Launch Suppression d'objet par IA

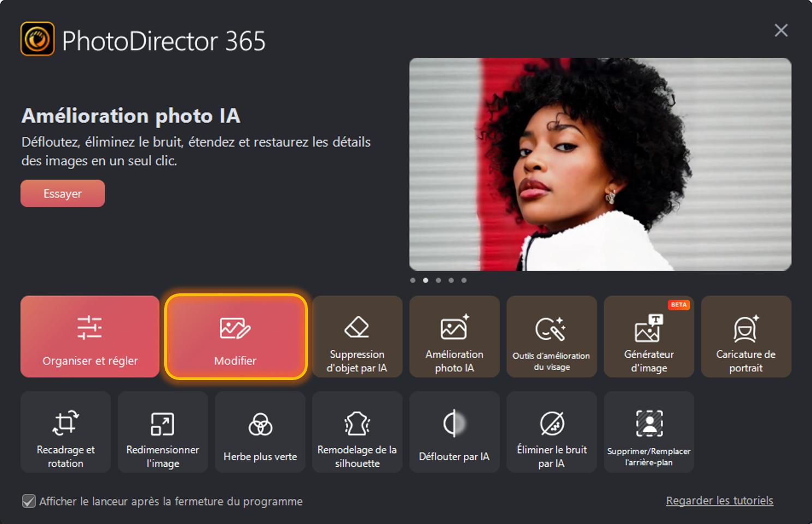[357, 337]
